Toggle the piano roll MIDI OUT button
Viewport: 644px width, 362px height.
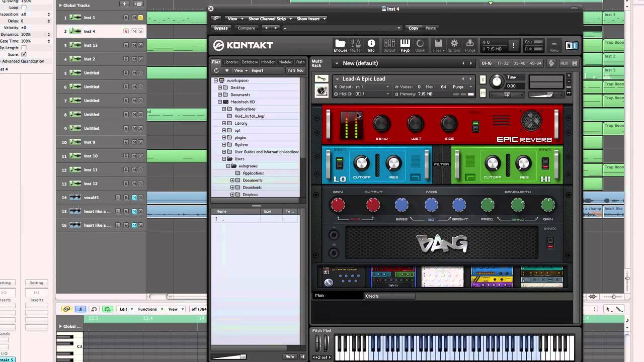tap(108, 309)
